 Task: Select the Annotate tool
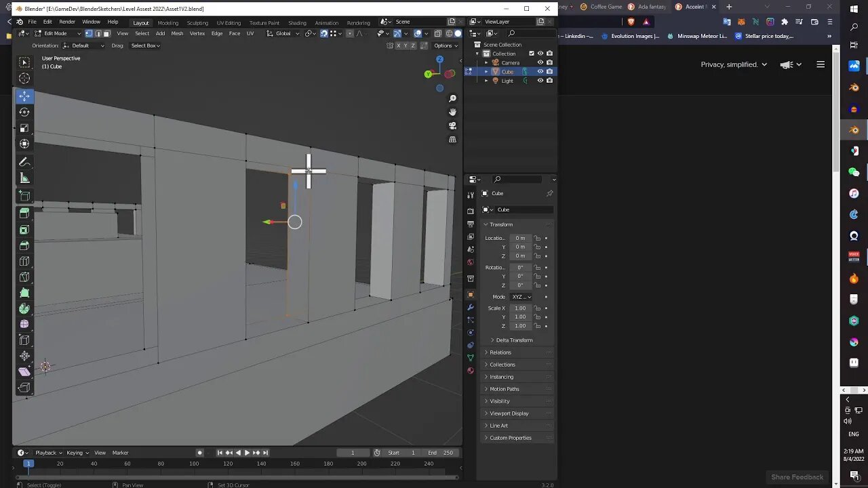24,163
